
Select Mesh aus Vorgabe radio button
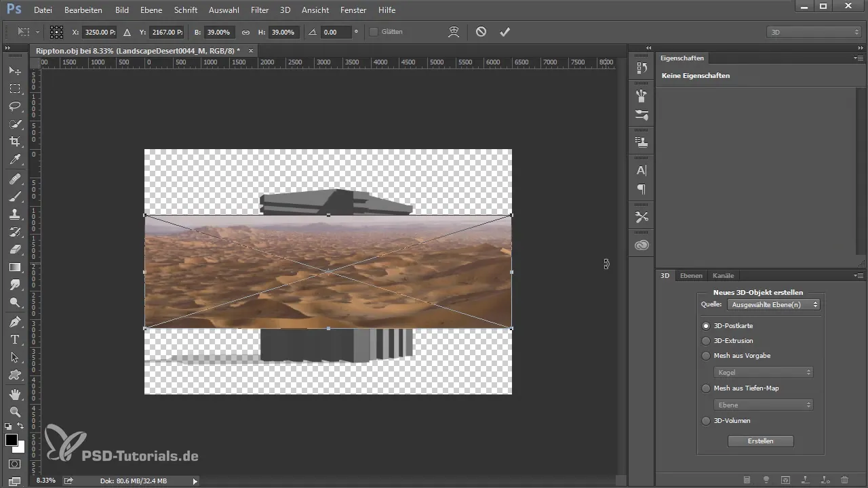[706, 356]
